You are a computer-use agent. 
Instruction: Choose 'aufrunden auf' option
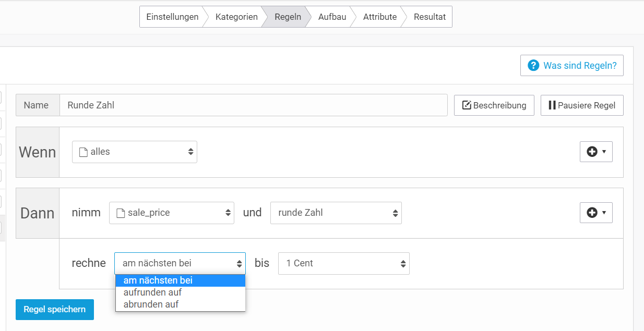pyautogui.click(x=180, y=292)
